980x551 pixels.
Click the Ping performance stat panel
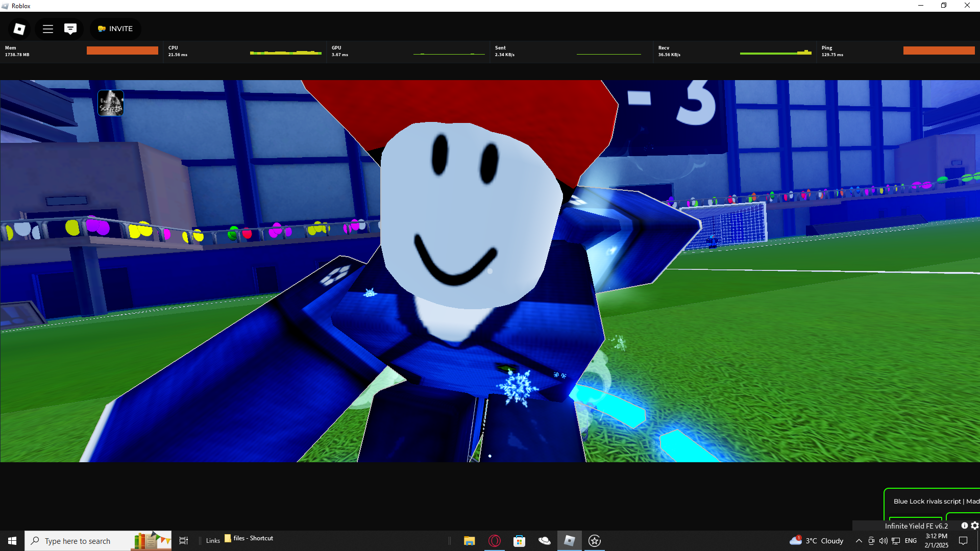[897, 52]
